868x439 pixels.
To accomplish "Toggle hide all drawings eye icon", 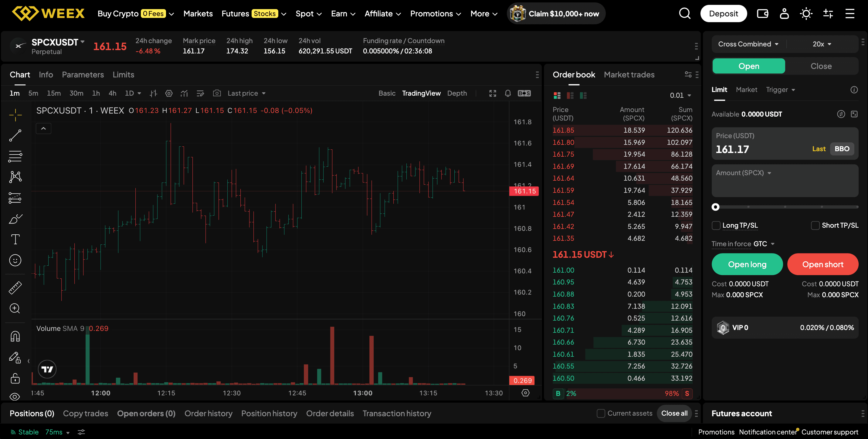I will click(15, 397).
